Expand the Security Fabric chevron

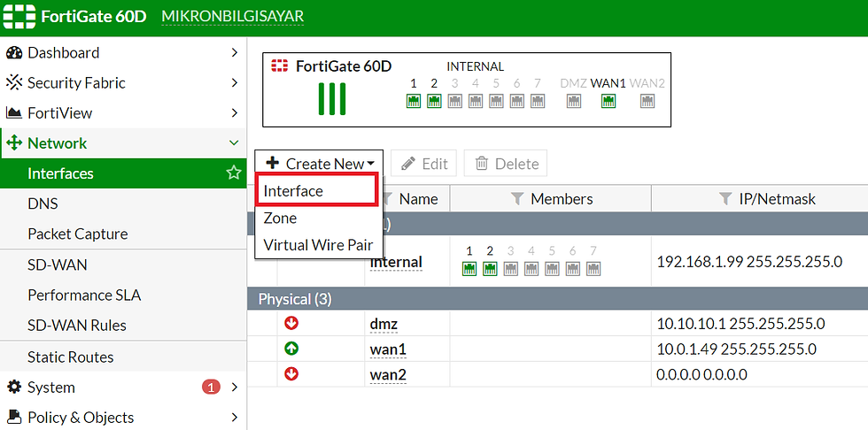click(x=234, y=83)
